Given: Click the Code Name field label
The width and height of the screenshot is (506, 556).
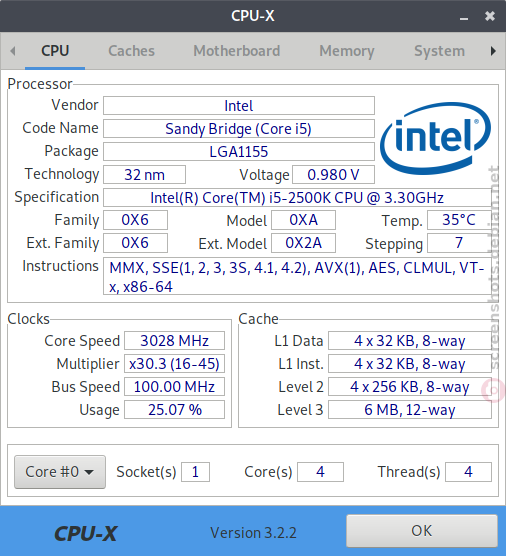Looking at the screenshot, I should click(x=60, y=128).
